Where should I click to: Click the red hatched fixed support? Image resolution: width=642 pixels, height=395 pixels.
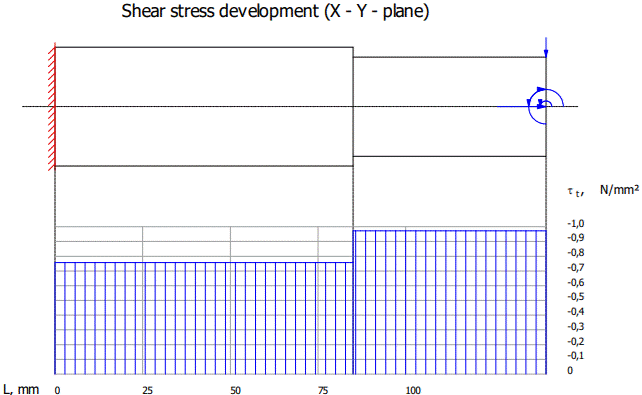pos(52,107)
